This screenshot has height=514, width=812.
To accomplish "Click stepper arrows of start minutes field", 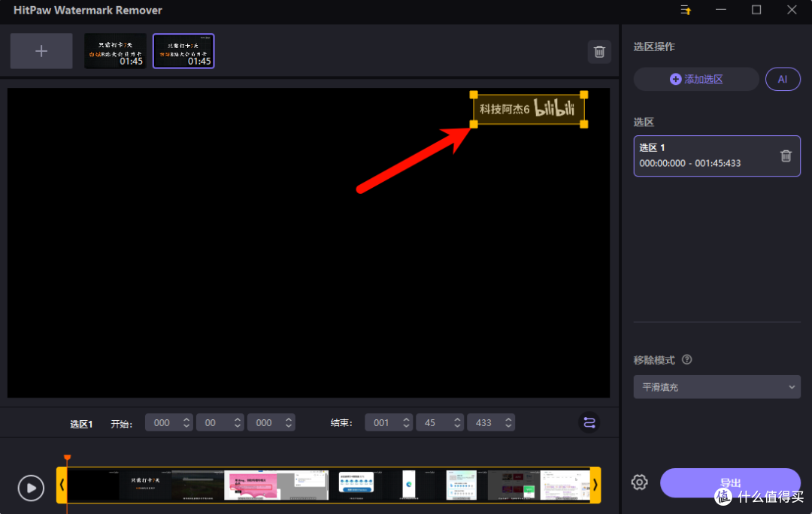I will point(186,423).
